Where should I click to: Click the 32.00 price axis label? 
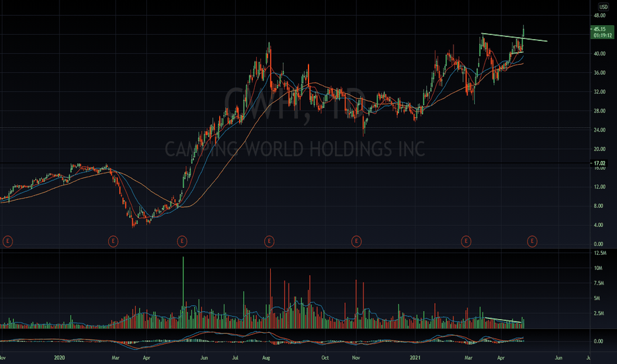click(x=599, y=92)
